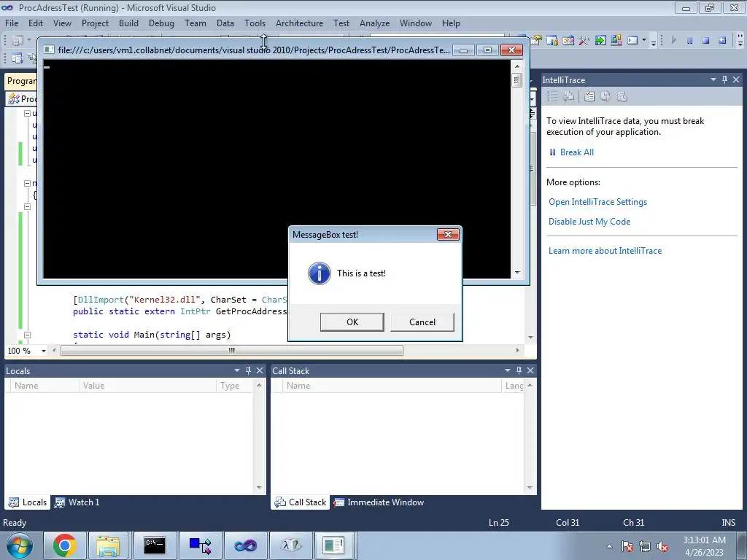Select the Call Stack tab

click(x=301, y=502)
